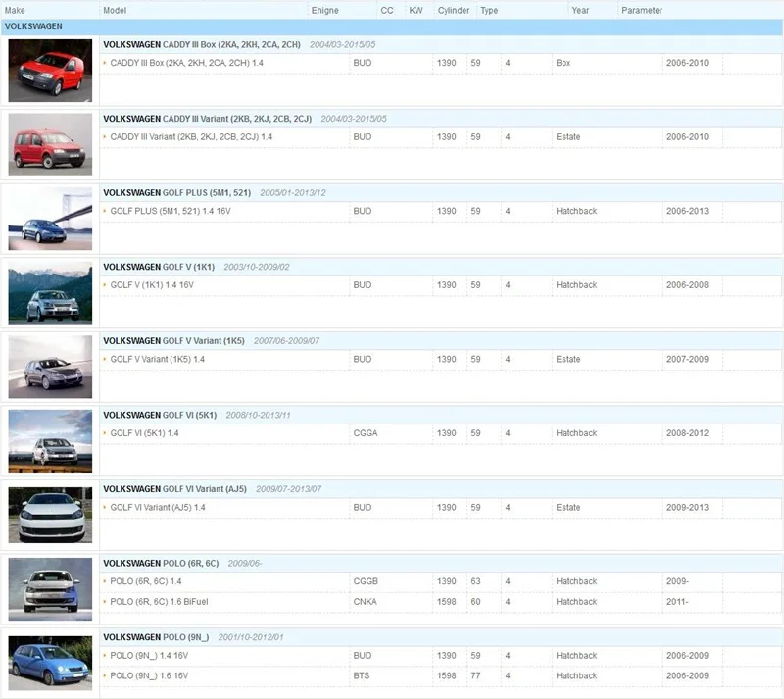This screenshot has width=784, height=699.
Task: Open the VOLKSWAGEN CADDY III Variant model heading
Action: pyautogui.click(x=207, y=119)
